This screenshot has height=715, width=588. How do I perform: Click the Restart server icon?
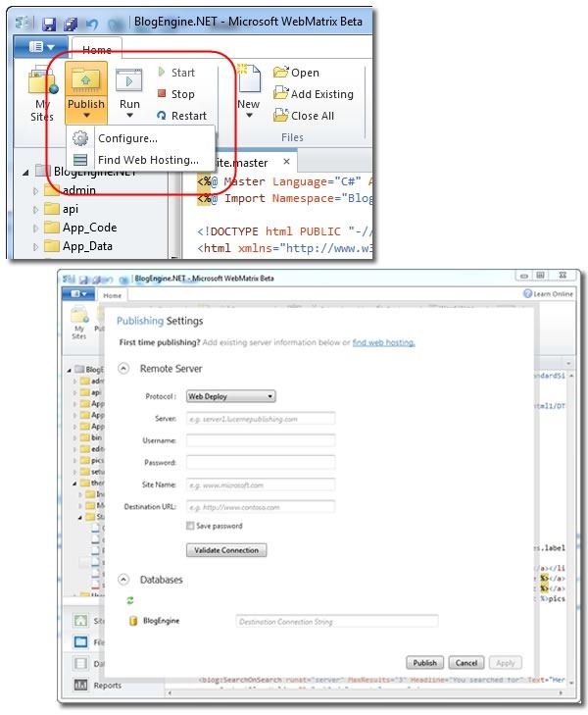point(162,116)
